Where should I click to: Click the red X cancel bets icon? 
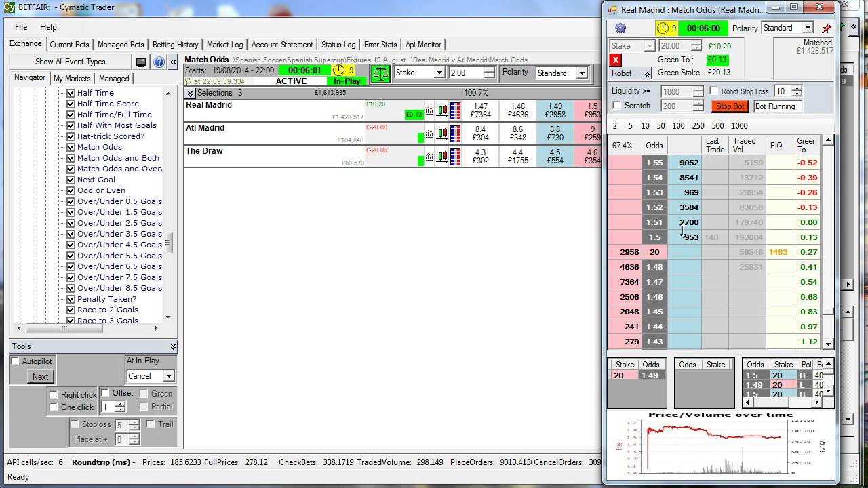[616, 60]
